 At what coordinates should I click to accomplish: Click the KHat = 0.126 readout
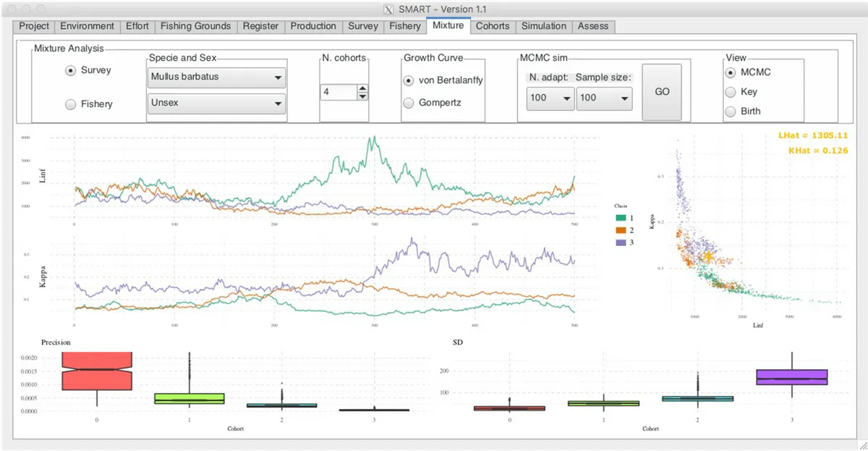[x=817, y=151]
